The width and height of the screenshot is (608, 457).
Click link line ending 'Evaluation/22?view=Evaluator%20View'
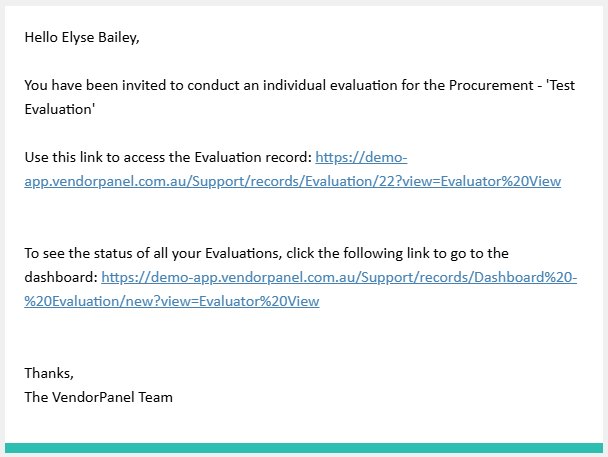[x=293, y=181]
